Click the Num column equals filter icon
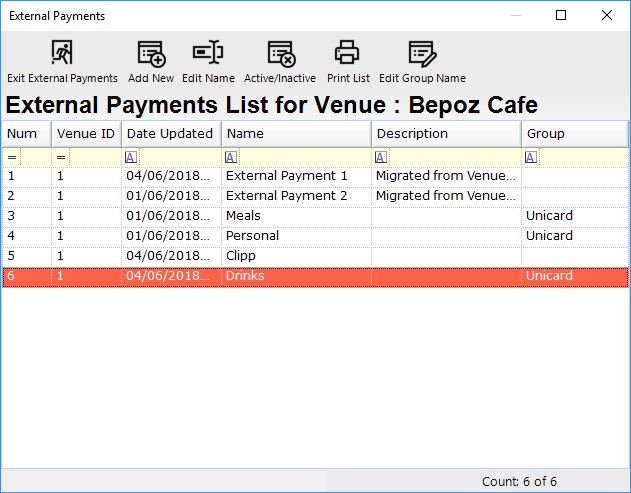This screenshot has height=493, width=631. pos(12,157)
